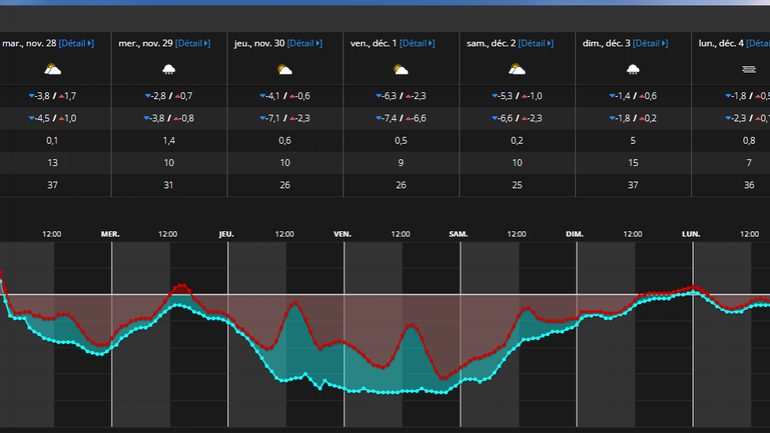Click the VEN. label on chart timeline
Screen dimensions: 770x433
343,234
